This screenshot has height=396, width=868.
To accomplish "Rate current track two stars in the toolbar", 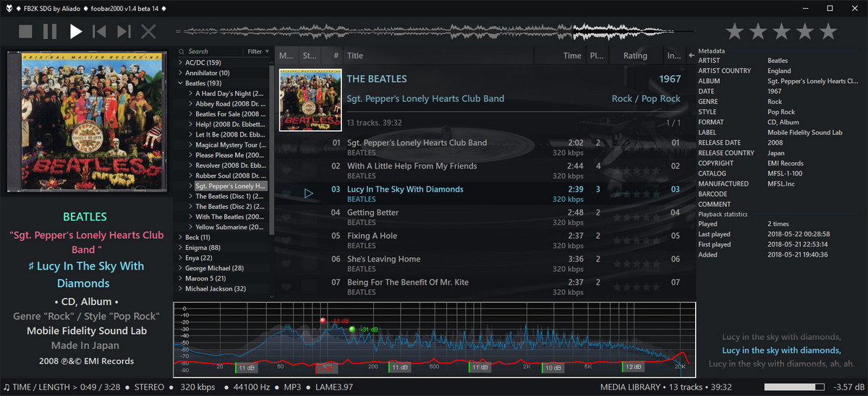I will click(x=758, y=31).
